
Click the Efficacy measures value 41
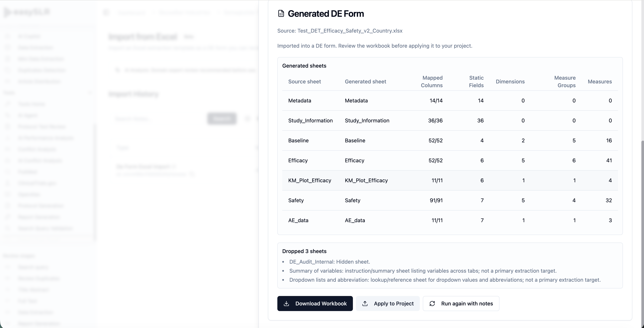point(609,160)
